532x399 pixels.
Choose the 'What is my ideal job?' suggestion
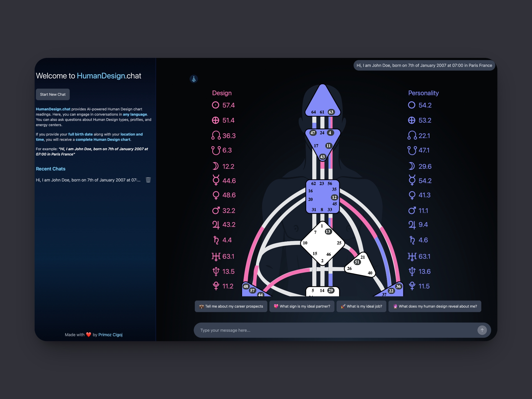pyautogui.click(x=361, y=306)
